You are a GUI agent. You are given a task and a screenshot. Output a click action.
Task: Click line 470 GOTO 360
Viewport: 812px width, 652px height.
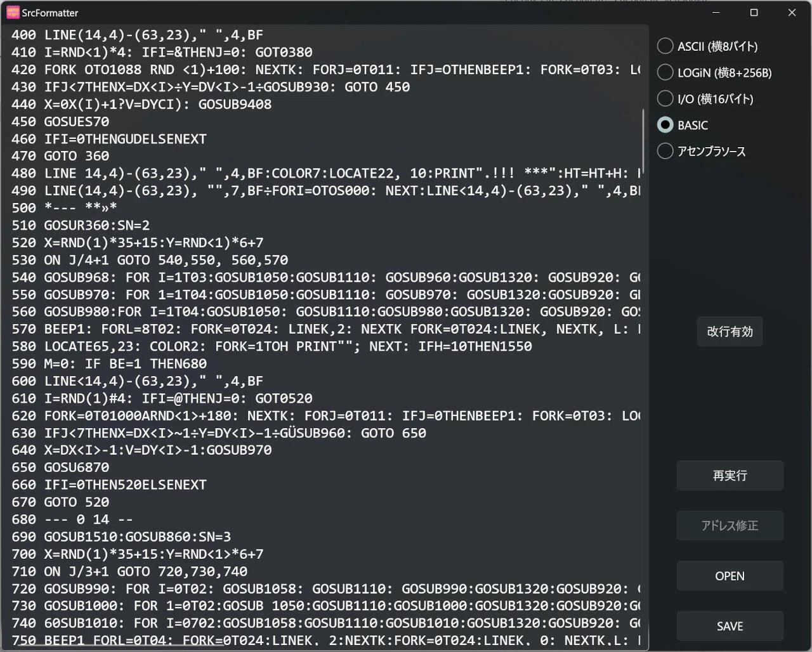tap(60, 155)
